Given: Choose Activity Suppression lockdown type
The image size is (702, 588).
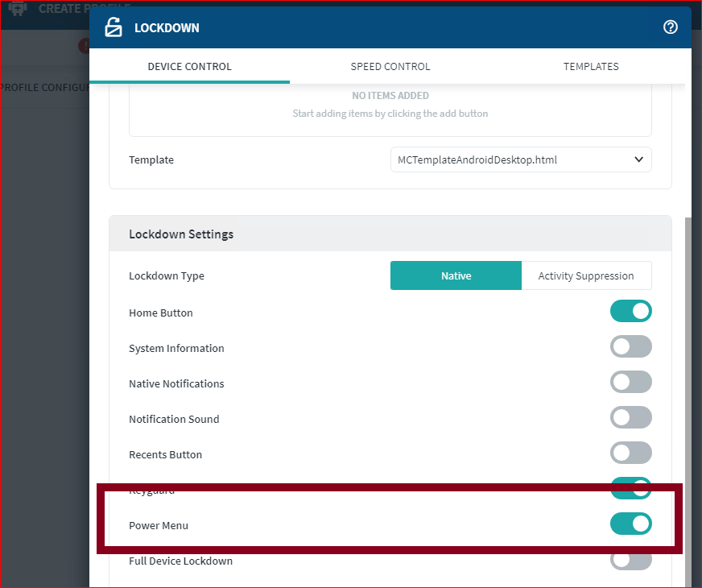Looking at the screenshot, I should [x=586, y=275].
